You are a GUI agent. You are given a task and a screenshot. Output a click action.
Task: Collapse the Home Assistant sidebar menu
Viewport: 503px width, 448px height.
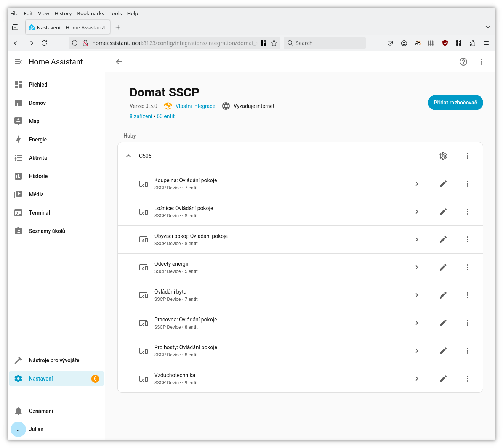tap(18, 62)
